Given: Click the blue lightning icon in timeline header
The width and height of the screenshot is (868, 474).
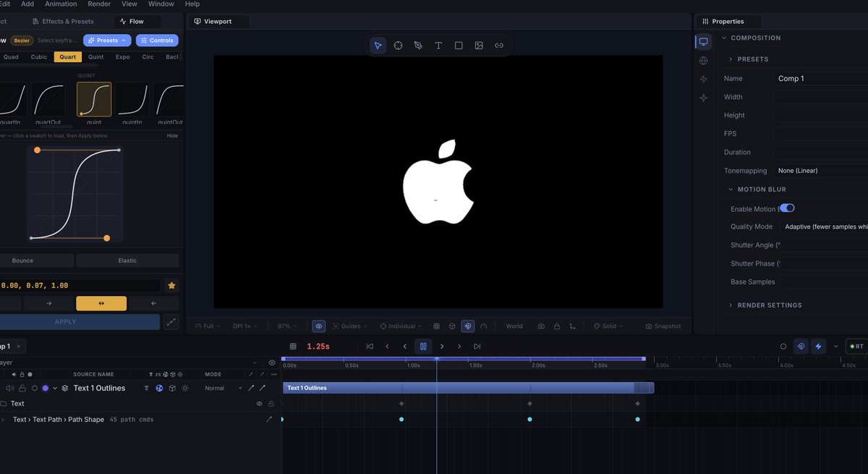Looking at the screenshot, I should (x=818, y=347).
